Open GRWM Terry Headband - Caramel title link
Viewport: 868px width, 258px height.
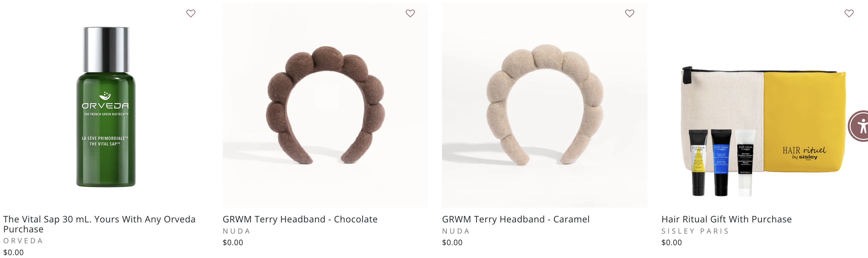point(516,219)
